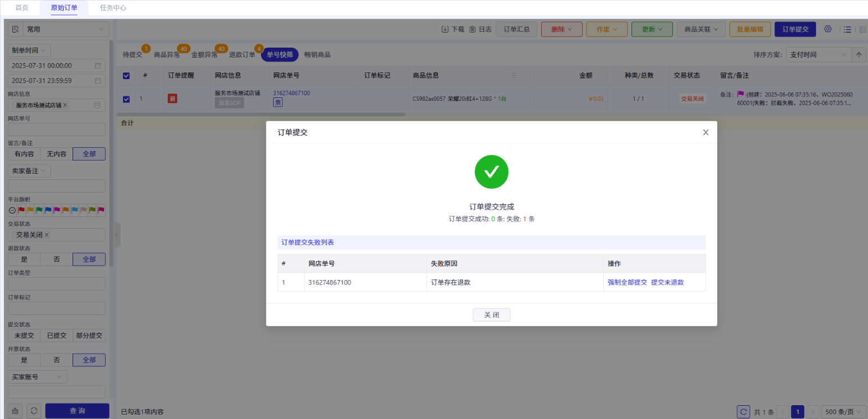Open calendar for start time 00:00:00
The image size is (868, 419).
click(x=98, y=65)
